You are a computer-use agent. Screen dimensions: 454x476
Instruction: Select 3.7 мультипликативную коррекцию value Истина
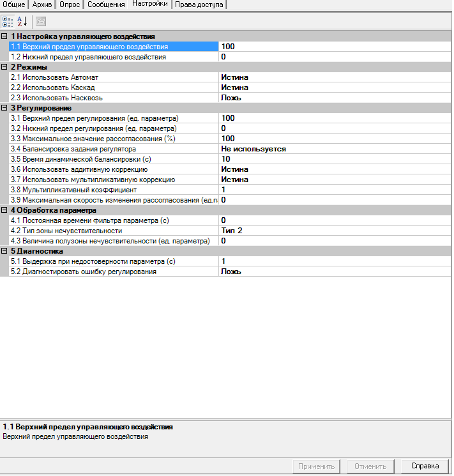click(335, 180)
